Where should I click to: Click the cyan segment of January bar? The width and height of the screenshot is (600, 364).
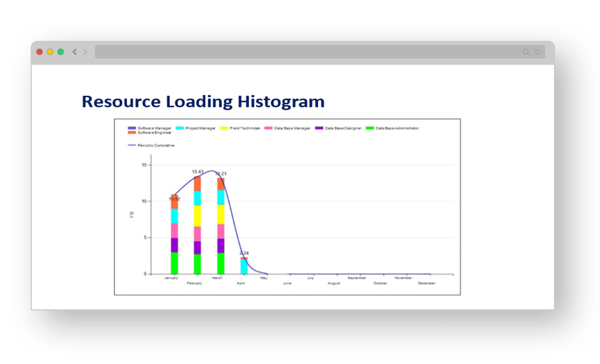175,216
